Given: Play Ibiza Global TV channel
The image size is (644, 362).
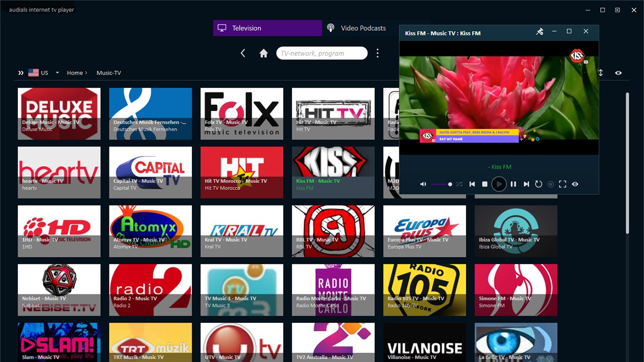Looking at the screenshot, I should 516,231.
